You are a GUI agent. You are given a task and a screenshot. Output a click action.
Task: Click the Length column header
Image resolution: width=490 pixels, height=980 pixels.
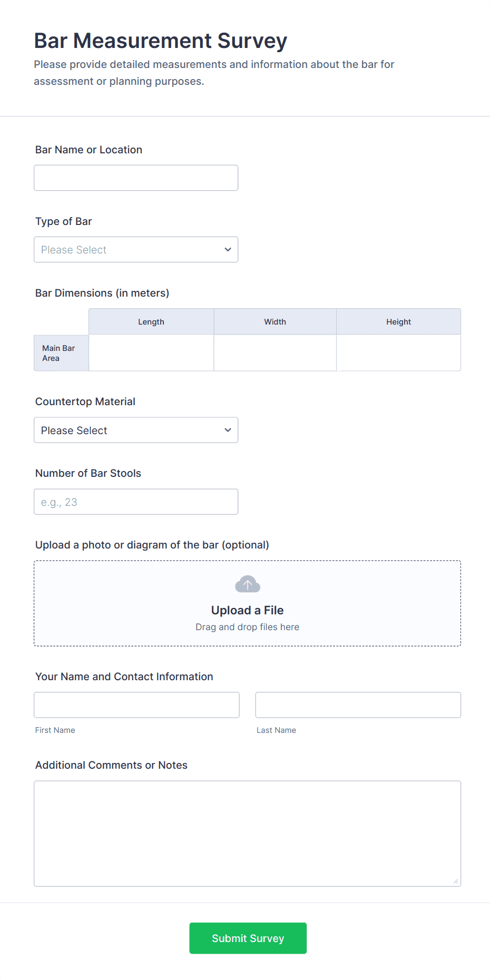(x=151, y=322)
